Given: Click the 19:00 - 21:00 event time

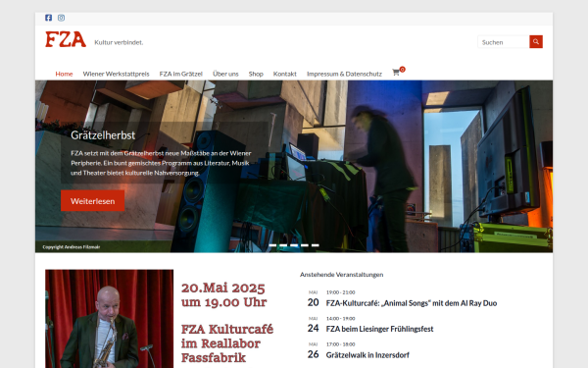Looking at the screenshot, I should point(340,292).
